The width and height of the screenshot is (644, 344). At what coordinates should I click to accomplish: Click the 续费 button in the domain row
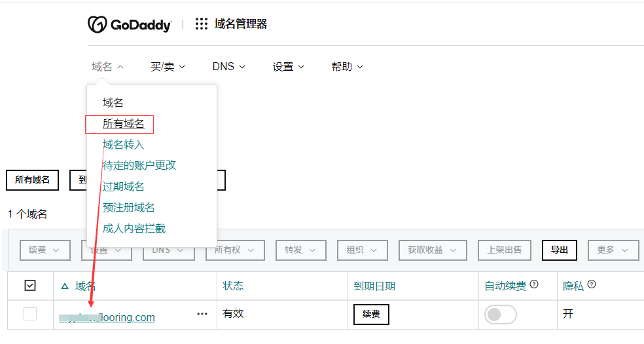point(371,315)
